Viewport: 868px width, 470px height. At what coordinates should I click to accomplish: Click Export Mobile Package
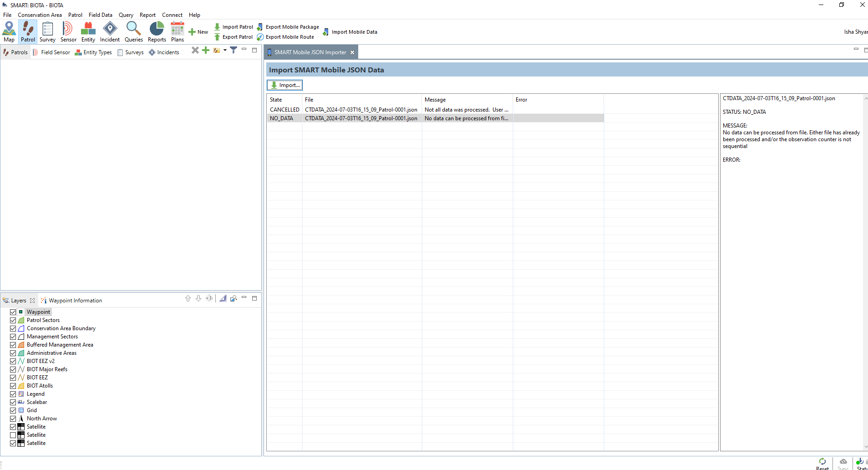292,27
